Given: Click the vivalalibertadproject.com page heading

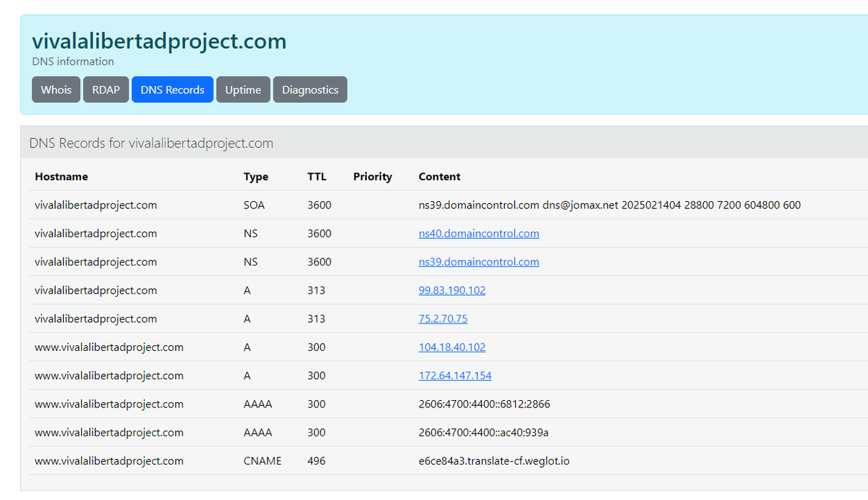Looking at the screenshot, I should click(x=159, y=41).
